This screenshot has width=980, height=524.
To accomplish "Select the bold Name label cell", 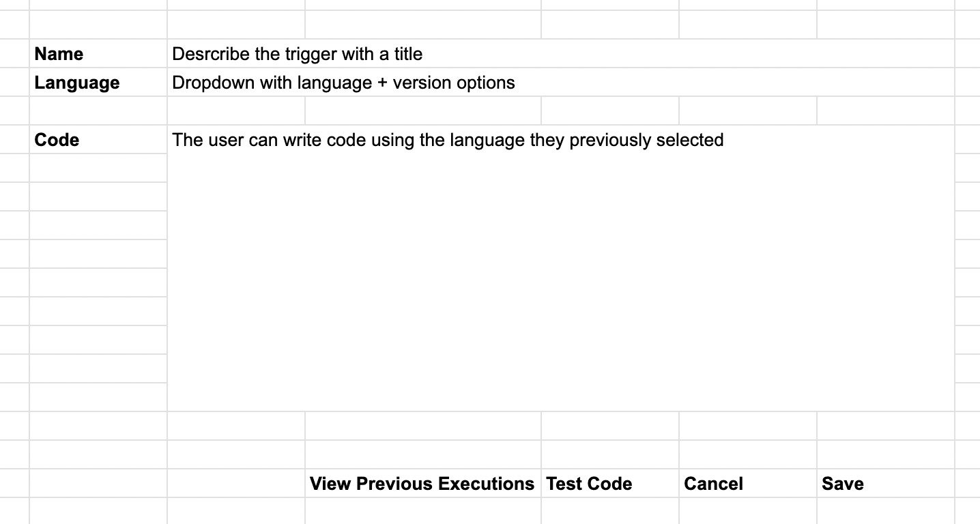I will click(98, 53).
